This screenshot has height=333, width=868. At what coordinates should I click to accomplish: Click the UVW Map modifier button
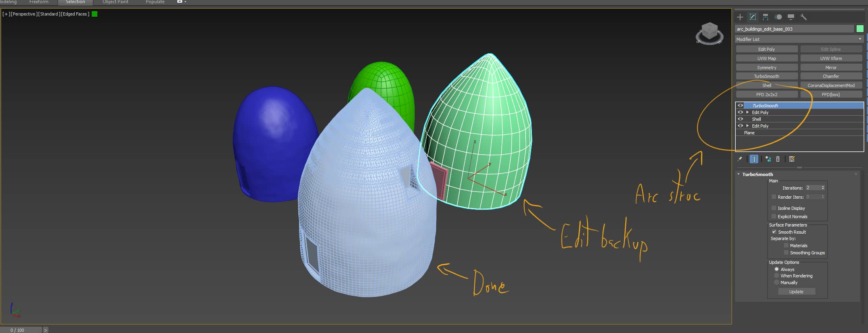point(766,58)
